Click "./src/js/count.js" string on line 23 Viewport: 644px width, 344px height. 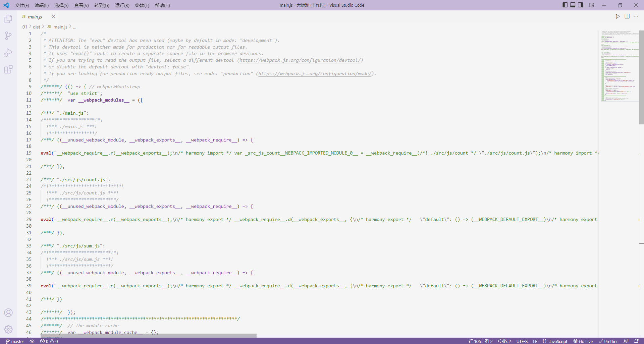(x=82, y=180)
